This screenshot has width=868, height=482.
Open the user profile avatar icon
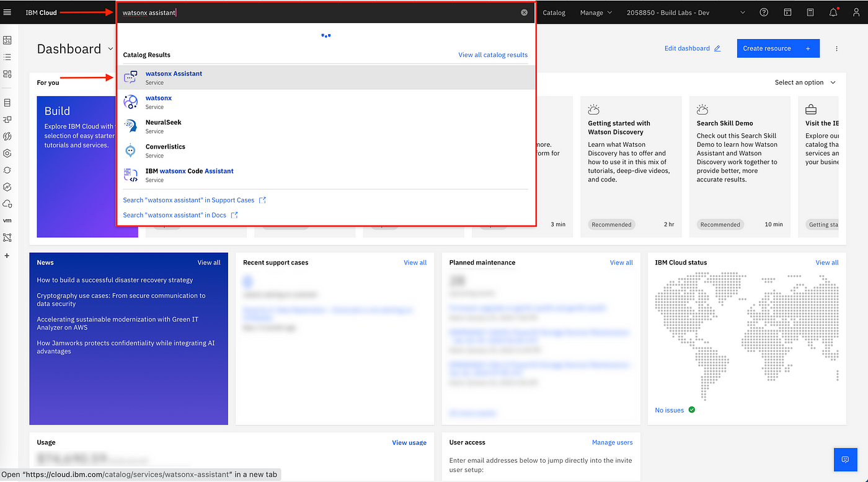click(x=856, y=12)
